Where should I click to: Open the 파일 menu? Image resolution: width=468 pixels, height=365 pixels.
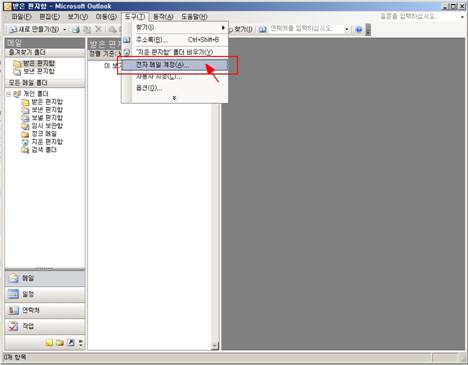coord(21,17)
